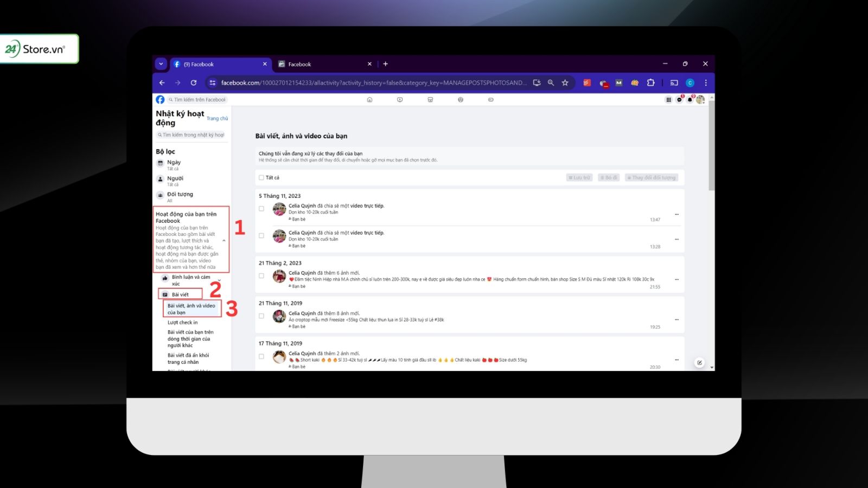Click the new message compose floating button

(700, 363)
